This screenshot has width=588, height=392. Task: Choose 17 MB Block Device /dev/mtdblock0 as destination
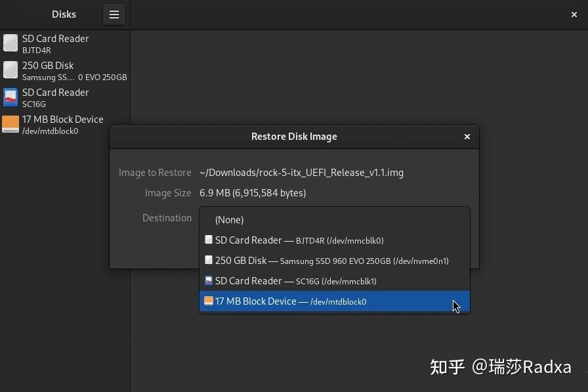tap(335, 301)
